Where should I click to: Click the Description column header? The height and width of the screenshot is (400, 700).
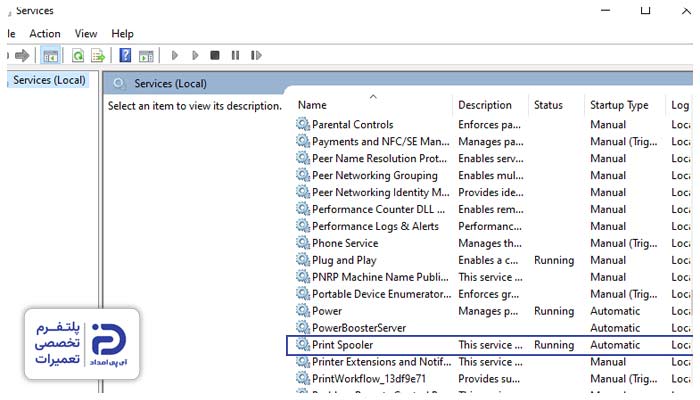tap(485, 105)
